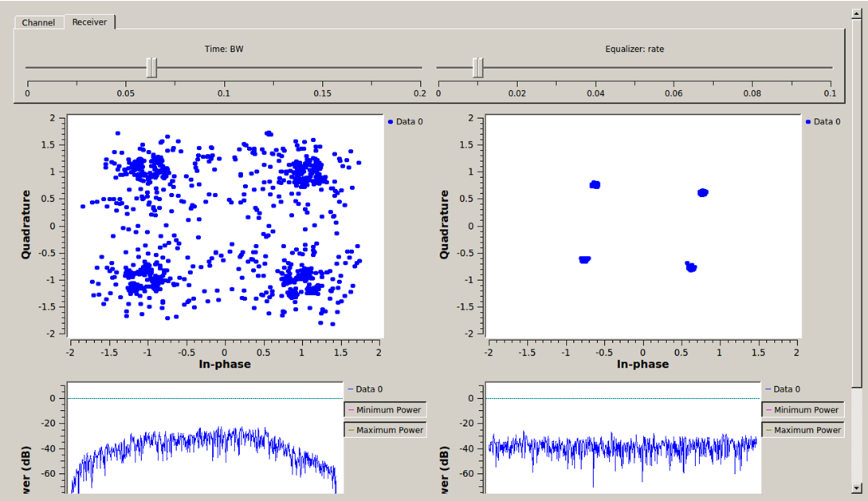Enable Maximum Power on right spectrum plot
868x501 pixels.
(x=805, y=429)
